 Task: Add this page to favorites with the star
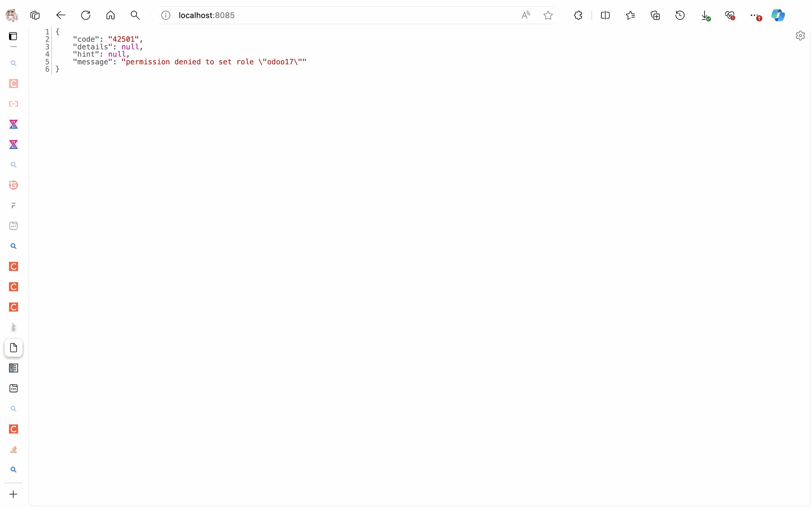[548, 15]
